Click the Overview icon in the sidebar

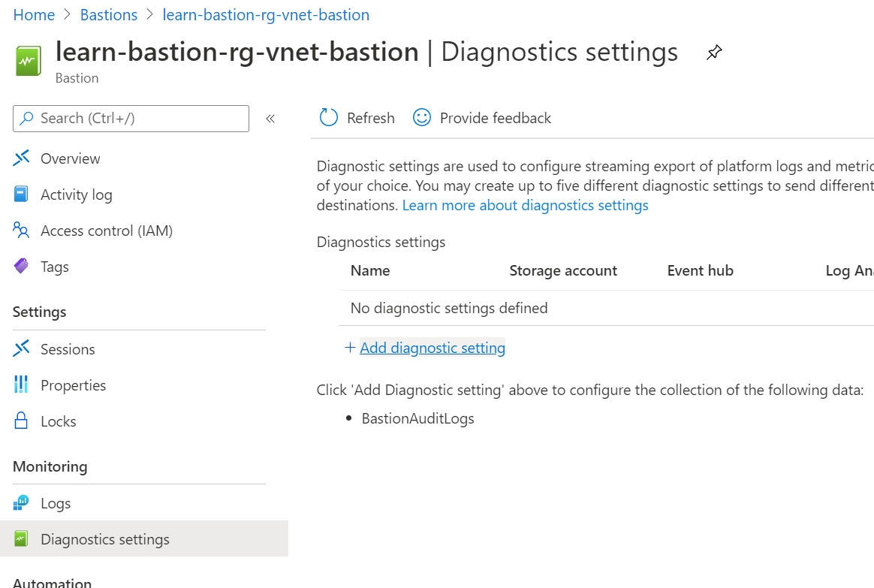[21, 158]
